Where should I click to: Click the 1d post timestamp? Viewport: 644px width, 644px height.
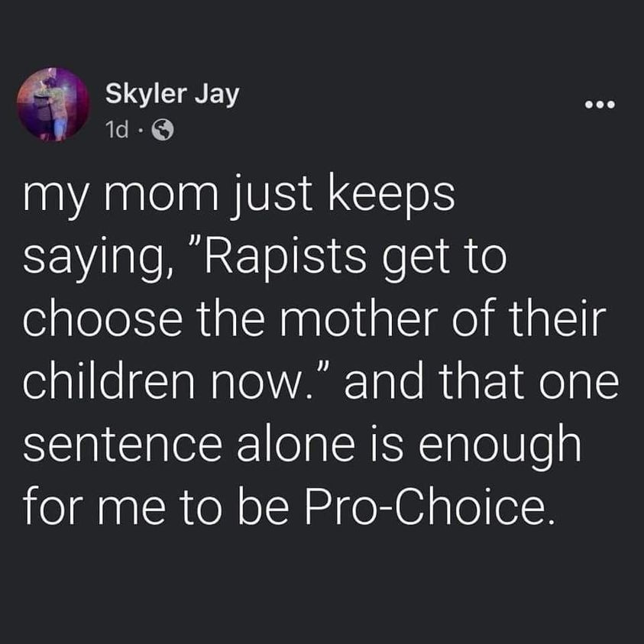pyautogui.click(x=117, y=130)
